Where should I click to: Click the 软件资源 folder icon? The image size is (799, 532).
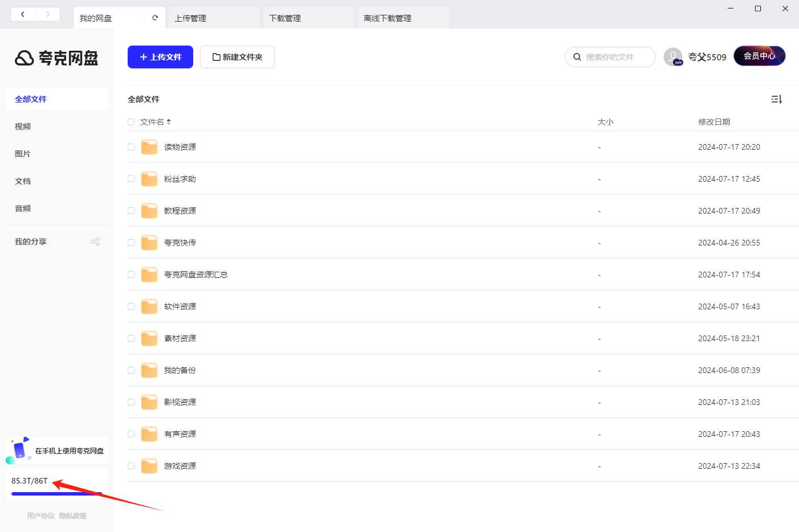coord(149,306)
